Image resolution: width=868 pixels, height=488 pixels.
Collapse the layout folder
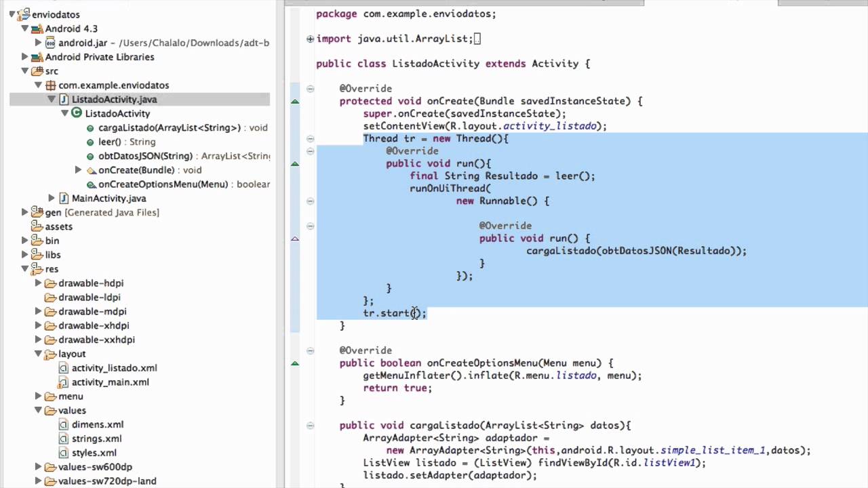[x=38, y=354]
